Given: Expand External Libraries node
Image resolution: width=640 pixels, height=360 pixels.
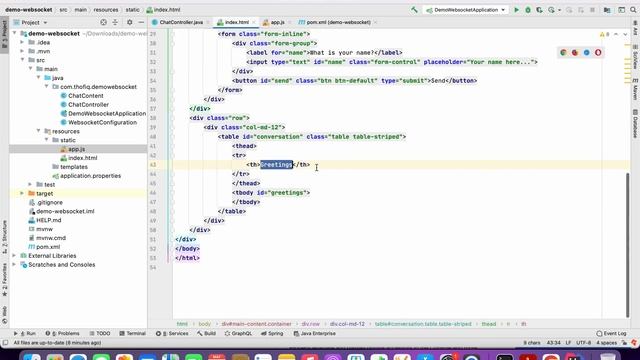Looking at the screenshot, I should (x=15, y=256).
